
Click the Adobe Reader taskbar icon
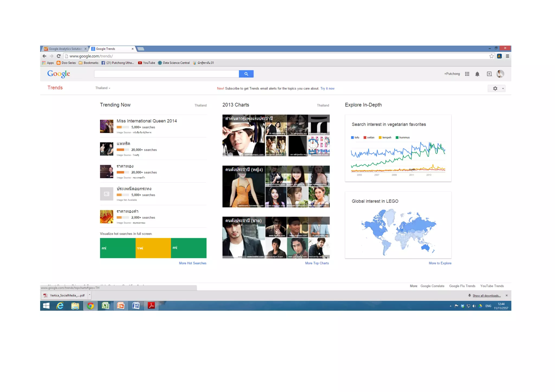point(151,306)
